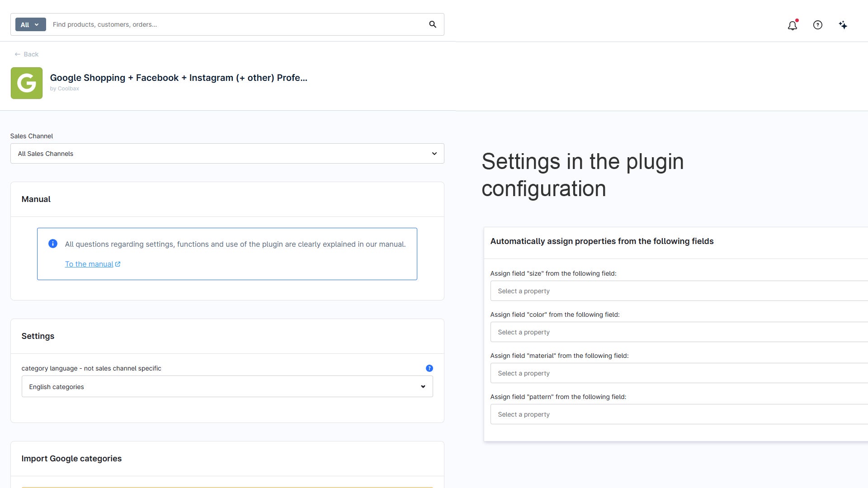Screen dimensions: 868x488
Task: Click the manual explanation sentence text
Action: [x=235, y=244]
